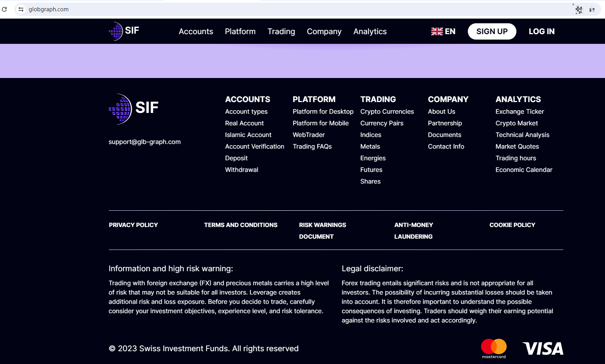Open the Islamic Account footer link
This screenshot has height=364, width=605.
pos(248,135)
